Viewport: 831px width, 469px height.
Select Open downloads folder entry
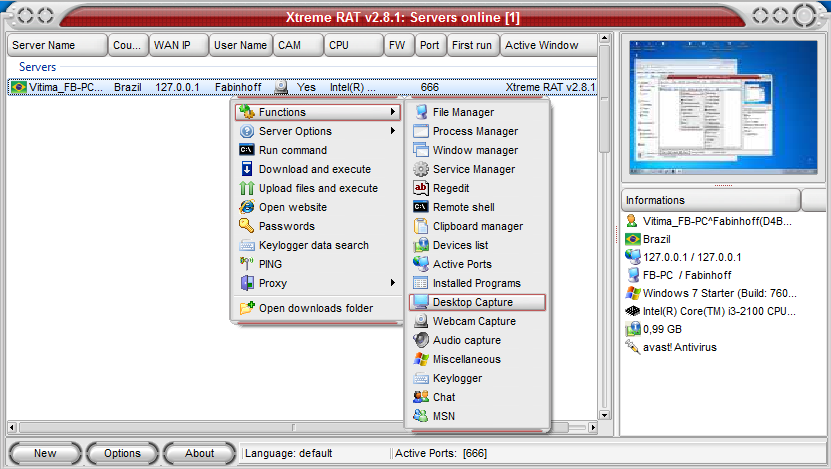[x=318, y=308]
